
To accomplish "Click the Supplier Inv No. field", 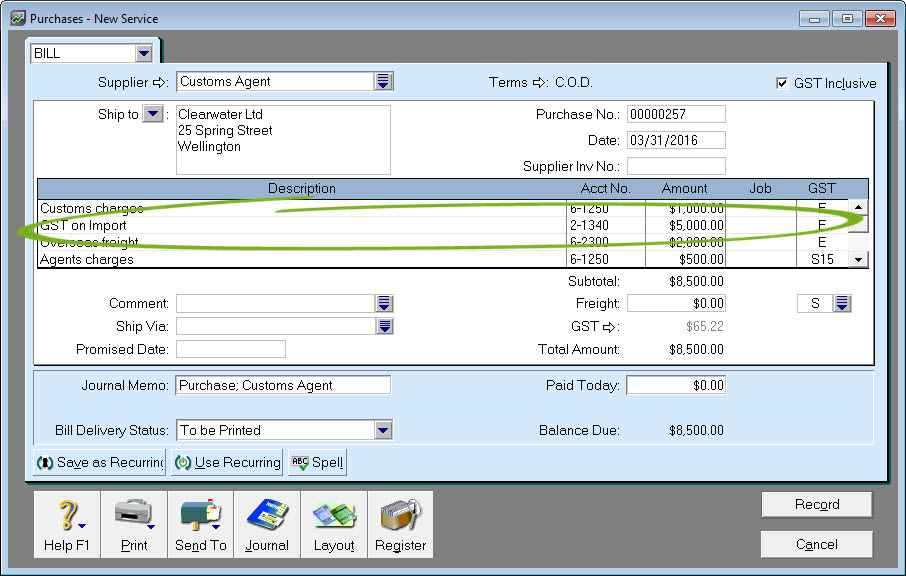I will [676, 166].
